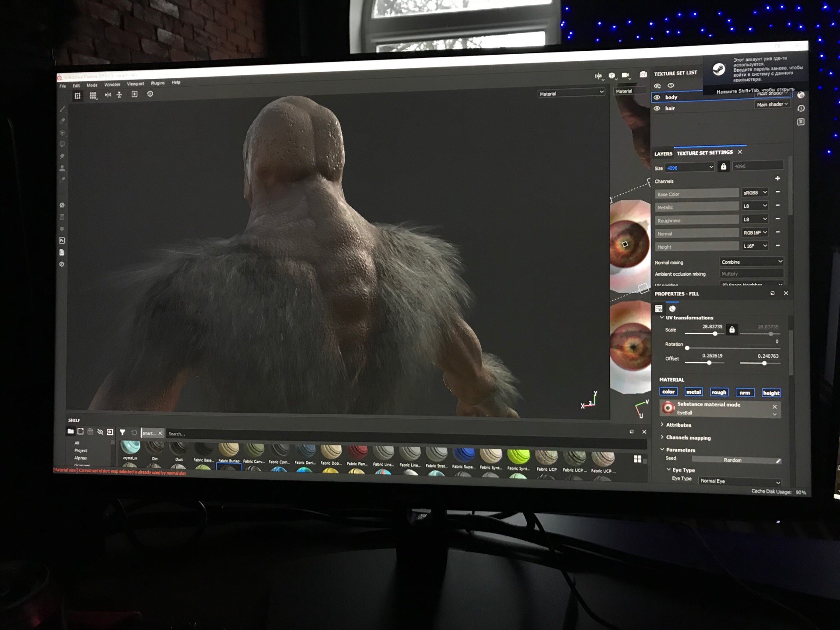Toggle perspective view frame icon in top toolbar
This screenshot has width=840, height=630.
(x=77, y=96)
